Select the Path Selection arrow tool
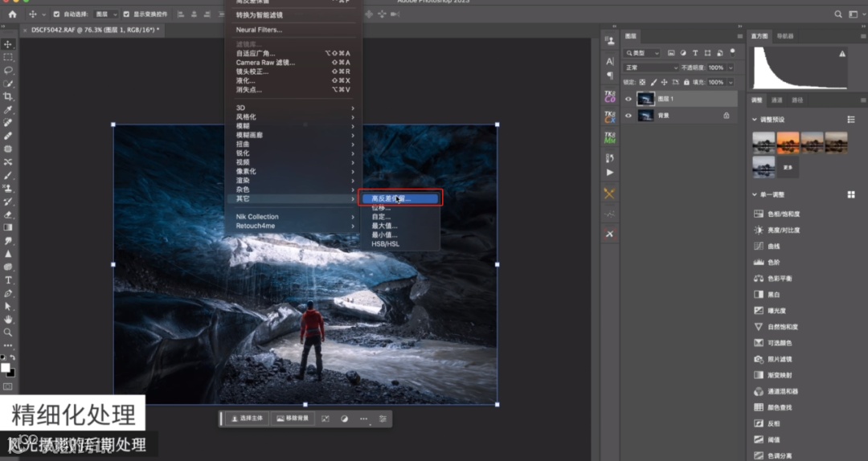The height and width of the screenshot is (461, 868). pyautogui.click(x=8, y=306)
